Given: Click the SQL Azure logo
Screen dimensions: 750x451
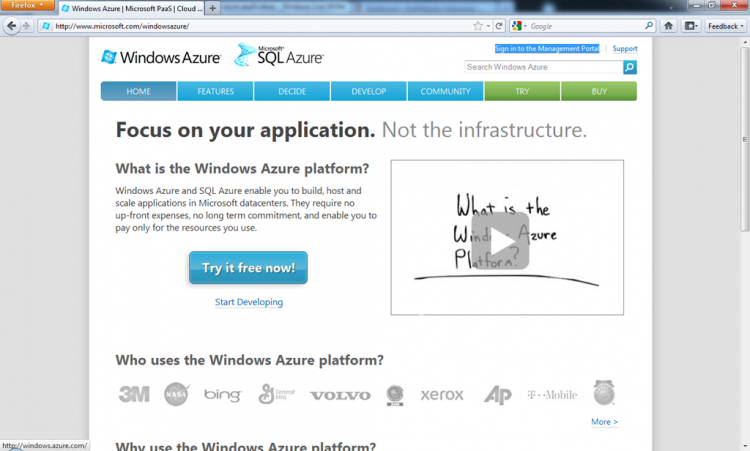Looking at the screenshot, I should coord(279,55).
